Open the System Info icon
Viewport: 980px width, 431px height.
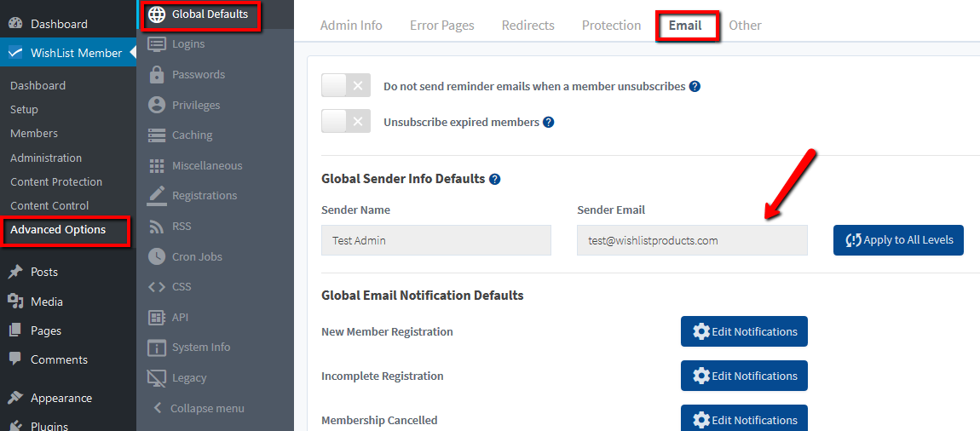[x=157, y=348]
